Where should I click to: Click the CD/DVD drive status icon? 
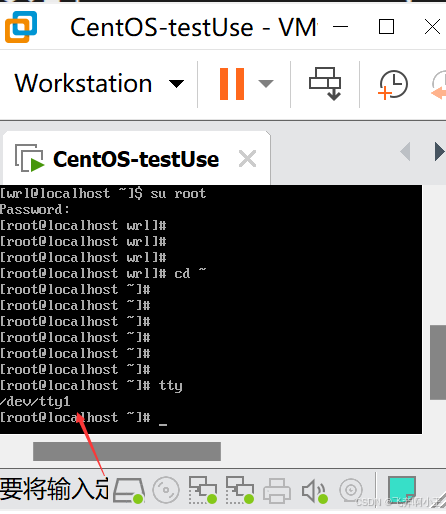pos(166,490)
